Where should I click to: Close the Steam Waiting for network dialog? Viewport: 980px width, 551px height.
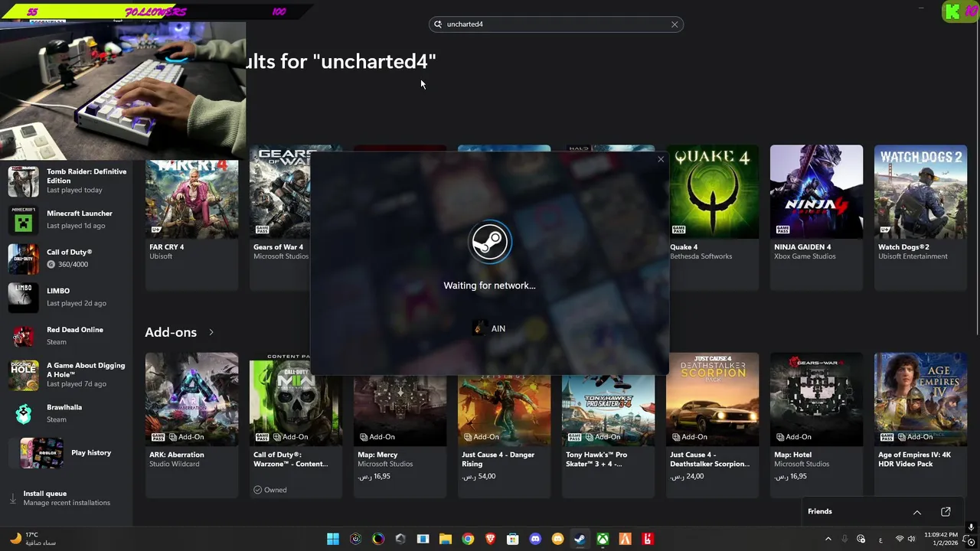[661, 159]
